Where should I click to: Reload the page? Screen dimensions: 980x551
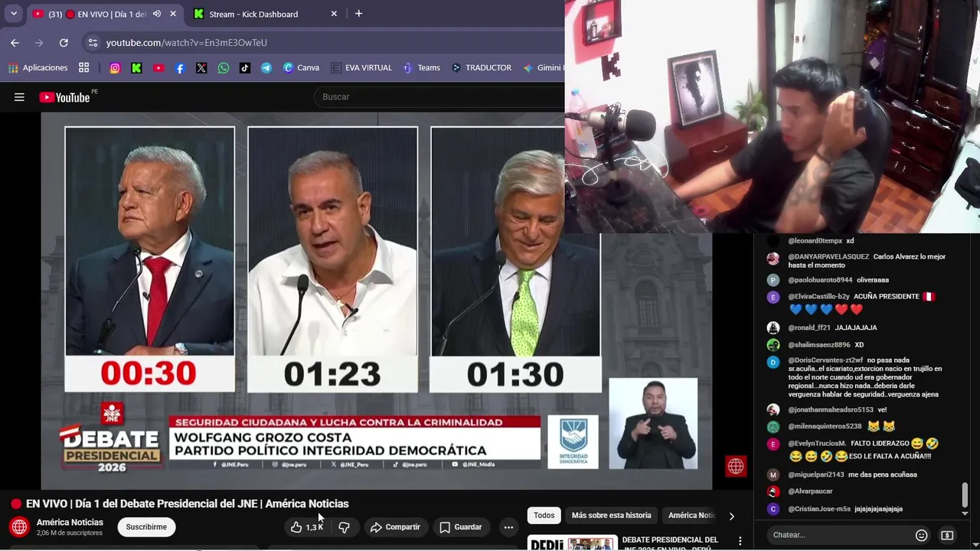(64, 43)
